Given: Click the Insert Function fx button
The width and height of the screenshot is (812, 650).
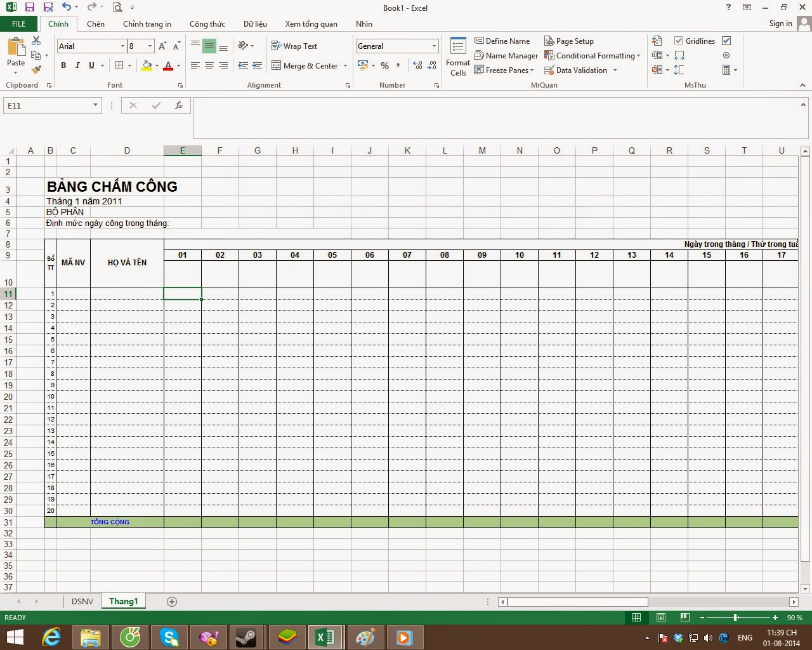Looking at the screenshot, I should 178,105.
